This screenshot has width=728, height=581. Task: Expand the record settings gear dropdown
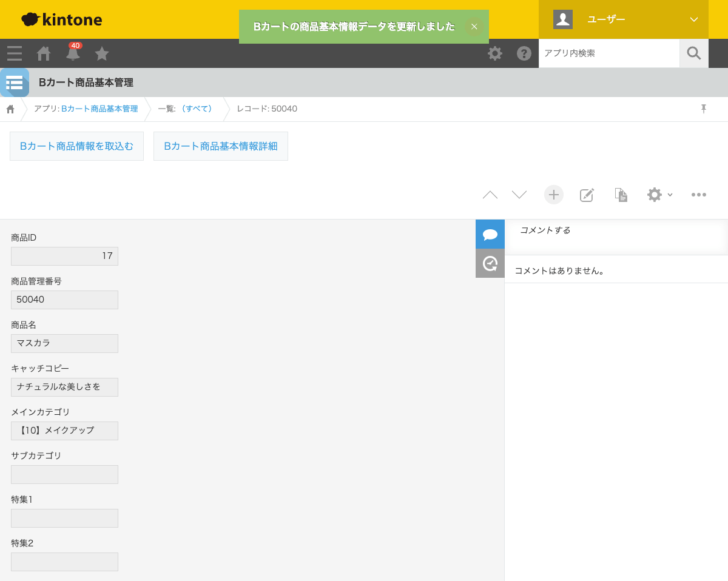658,195
